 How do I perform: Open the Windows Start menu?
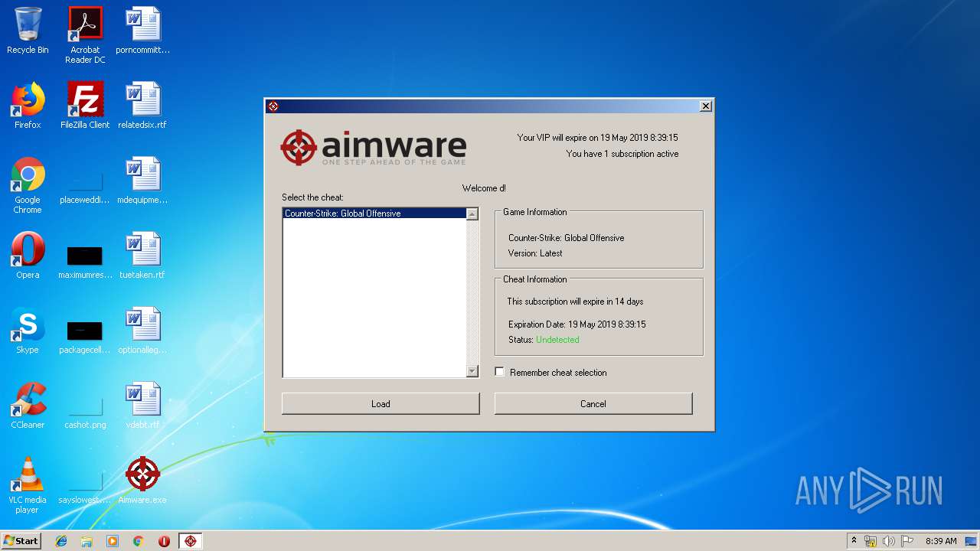[21, 541]
